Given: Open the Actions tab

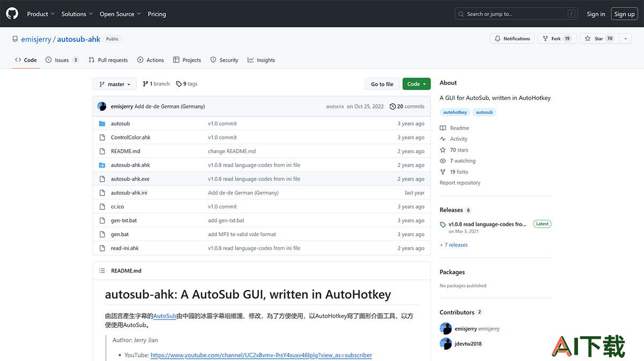Looking at the screenshot, I should click(150, 60).
